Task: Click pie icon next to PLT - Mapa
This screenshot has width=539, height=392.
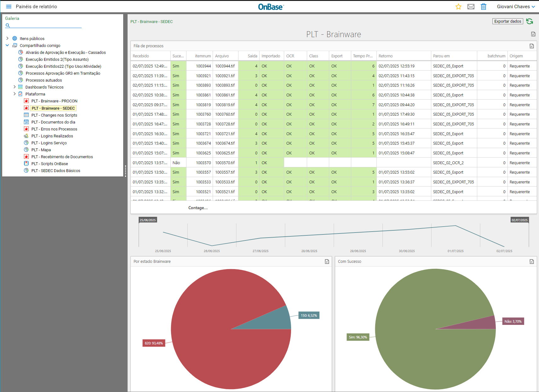Action: pos(26,150)
